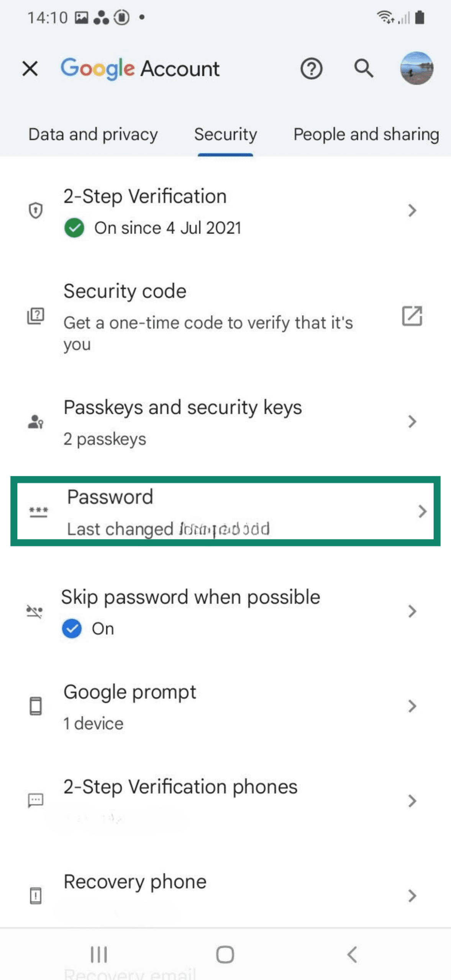Open your profile picture avatar
This screenshot has width=451, height=980.
tap(416, 69)
